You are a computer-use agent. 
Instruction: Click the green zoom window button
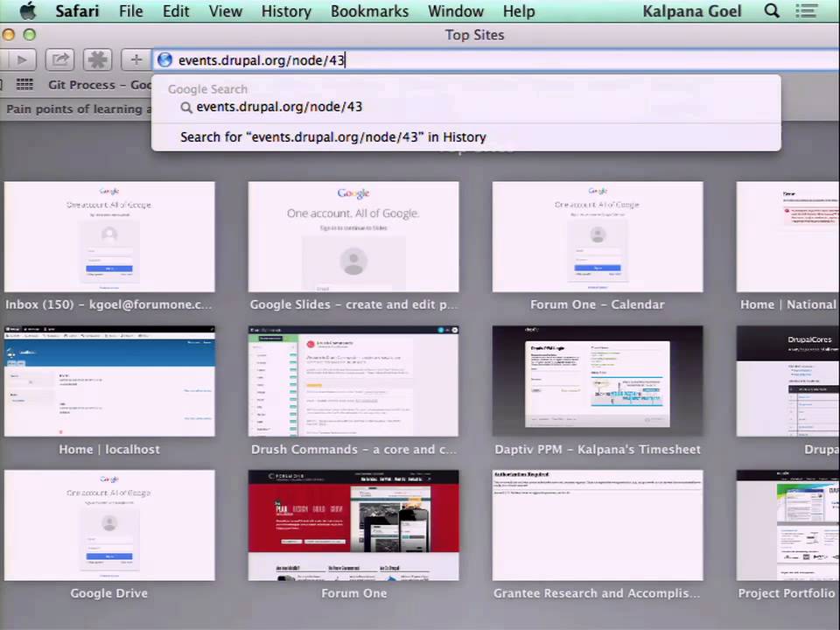(30, 35)
